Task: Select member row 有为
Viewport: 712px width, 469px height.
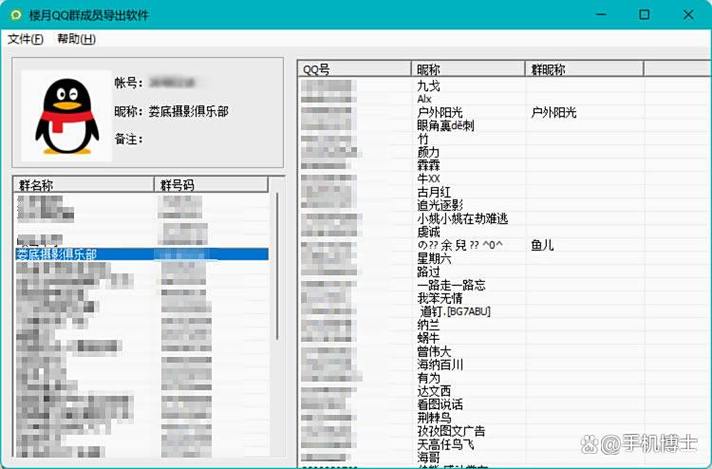Action: coord(428,378)
